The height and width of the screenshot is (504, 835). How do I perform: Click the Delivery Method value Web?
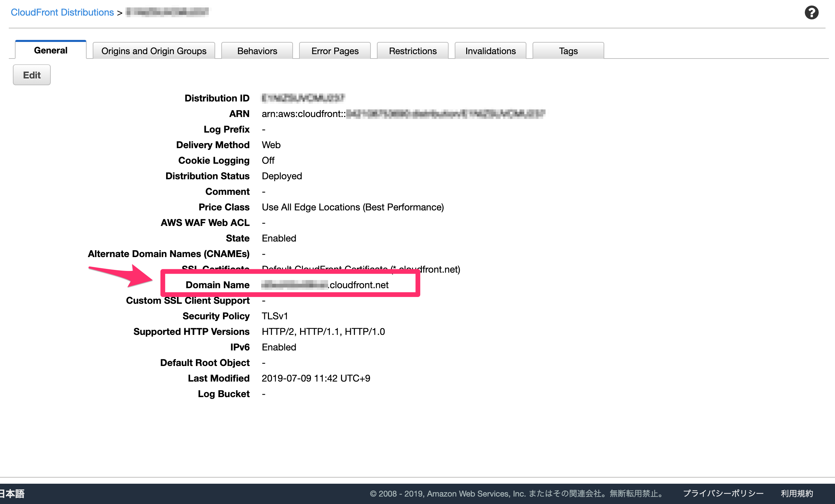(x=271, y=145)
